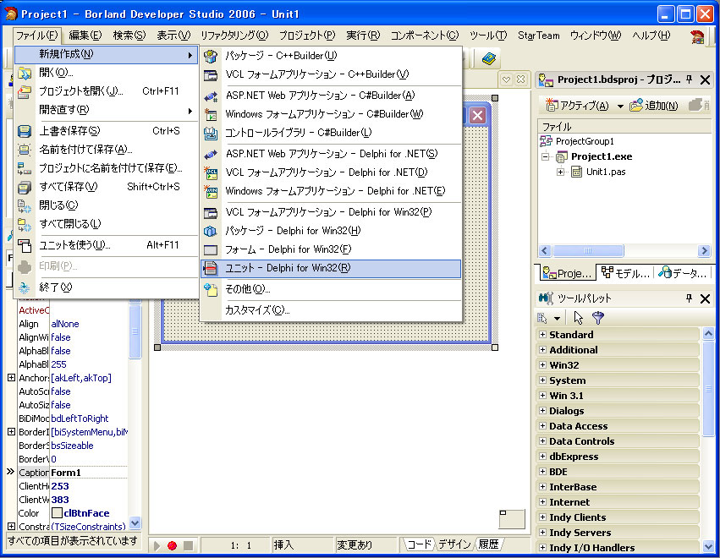Click the tool palette pointer arrow icon
This screenshot has height=558, width=720.
578,318
